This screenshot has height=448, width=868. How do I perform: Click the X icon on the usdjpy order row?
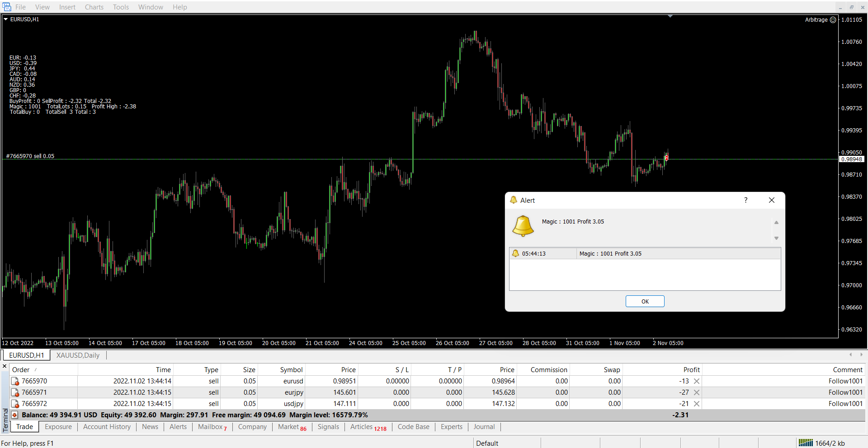(697, 404)
